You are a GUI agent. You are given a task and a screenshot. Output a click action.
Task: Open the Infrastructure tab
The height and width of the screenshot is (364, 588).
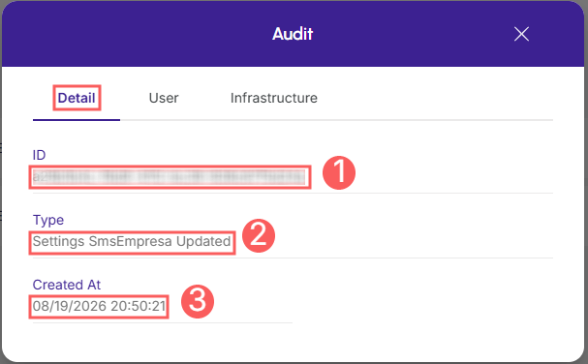[x=274, y=98]
